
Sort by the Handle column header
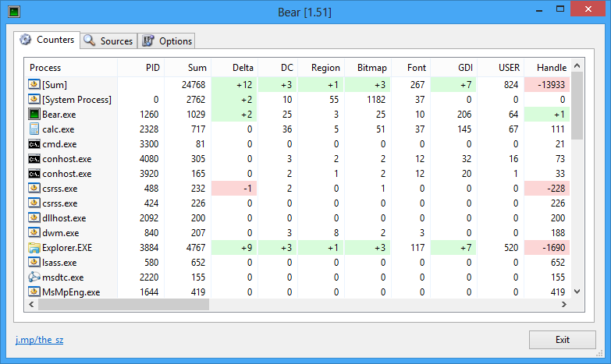547,68
